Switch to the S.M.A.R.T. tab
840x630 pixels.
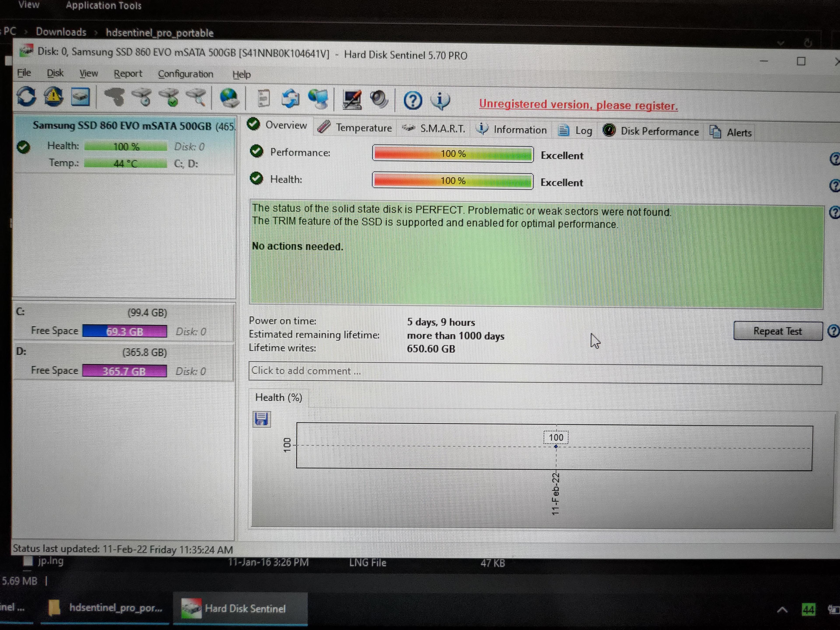(x=434, y=129)
